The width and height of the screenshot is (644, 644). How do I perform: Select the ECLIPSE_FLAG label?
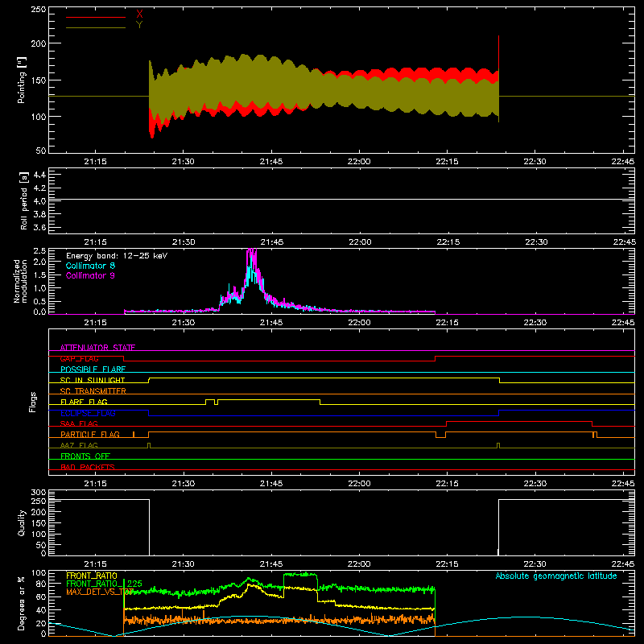point(88,413)
